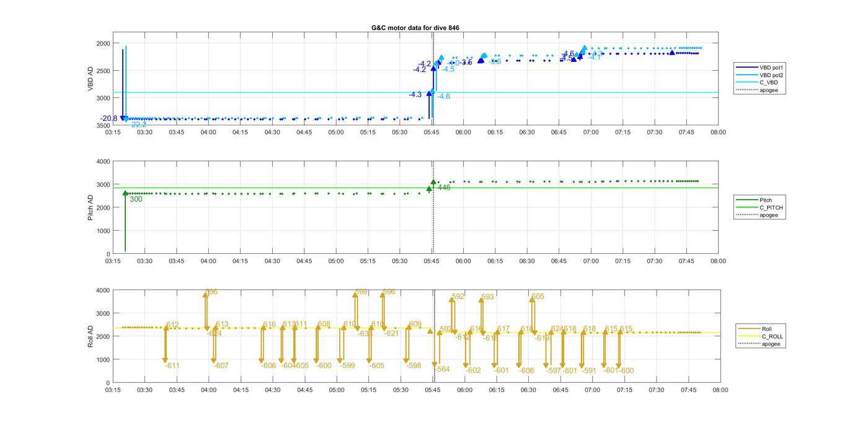Select the 'Pitch AD' y-axis label
868x430 pixels.
(91, 208)
